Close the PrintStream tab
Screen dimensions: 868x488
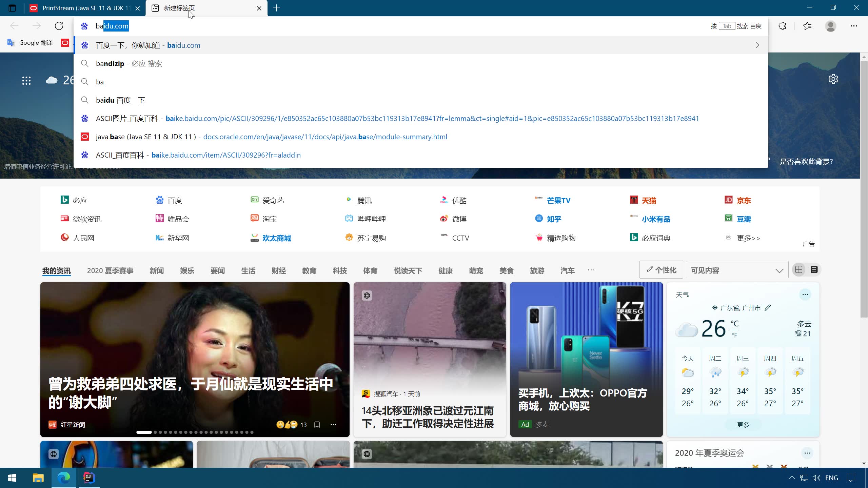(137, 8)
